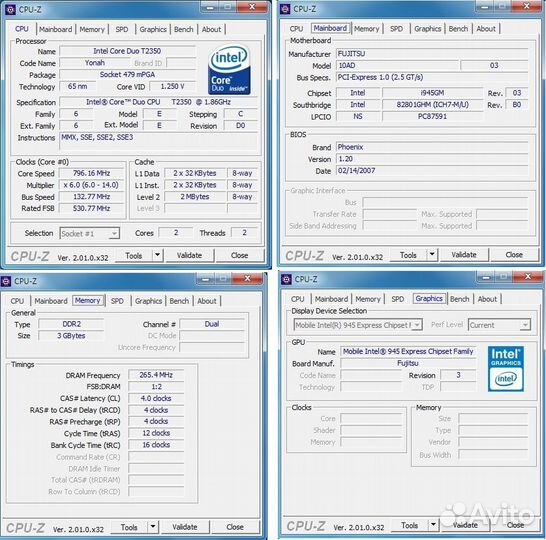This screenshot has width=546, height=540.
Task: Click the Bus Specs value PCI-Express 1.0
Action: (x=432, y=77)
